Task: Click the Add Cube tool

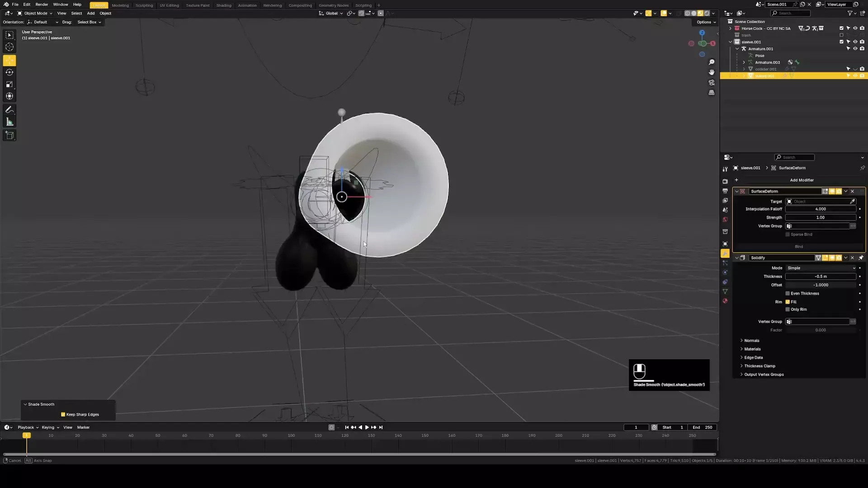Action: tap(9, 135)
